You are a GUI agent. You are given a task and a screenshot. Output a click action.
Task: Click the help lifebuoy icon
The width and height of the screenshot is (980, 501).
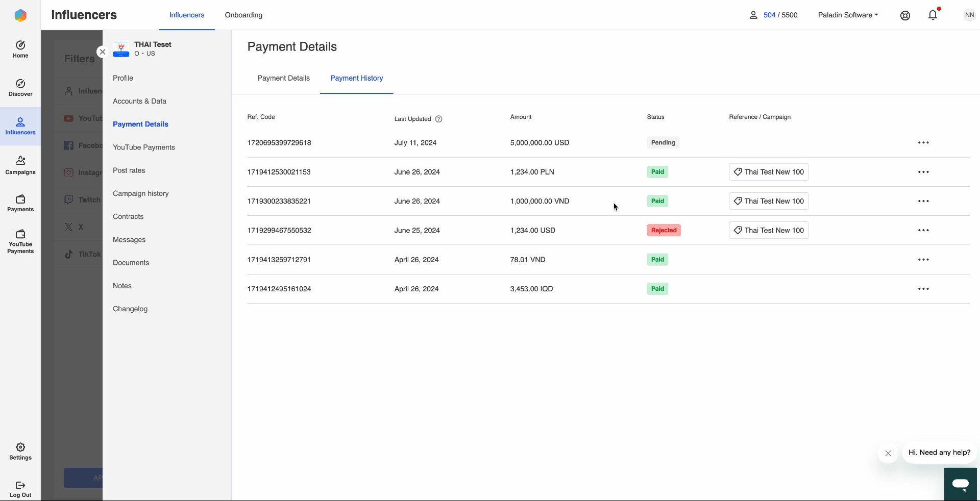905,15
